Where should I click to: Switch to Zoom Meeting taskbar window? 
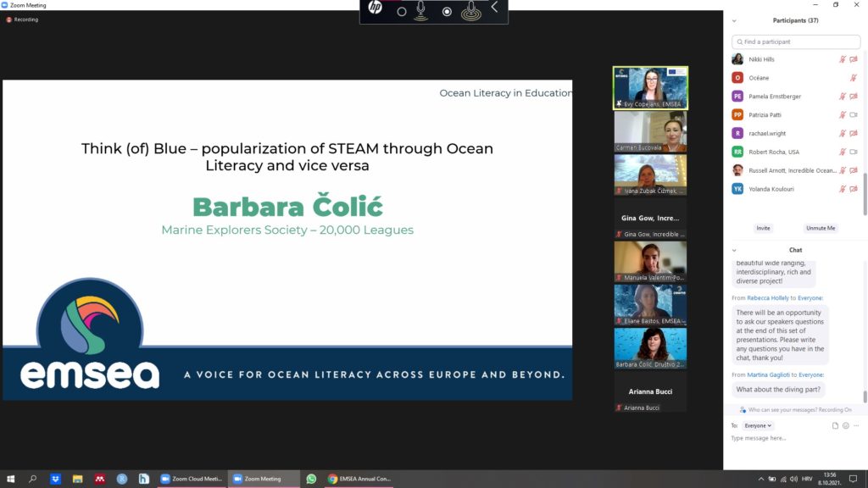tap(264, 479)
